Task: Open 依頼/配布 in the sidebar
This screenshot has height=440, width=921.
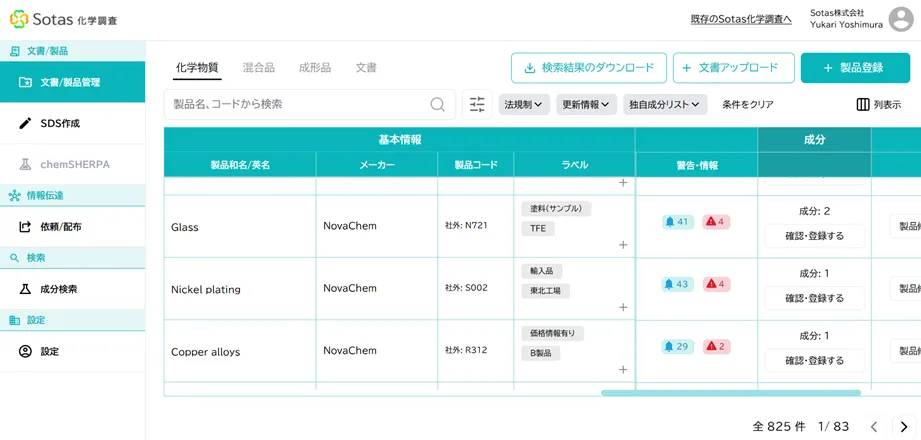Action: [72, 227]
